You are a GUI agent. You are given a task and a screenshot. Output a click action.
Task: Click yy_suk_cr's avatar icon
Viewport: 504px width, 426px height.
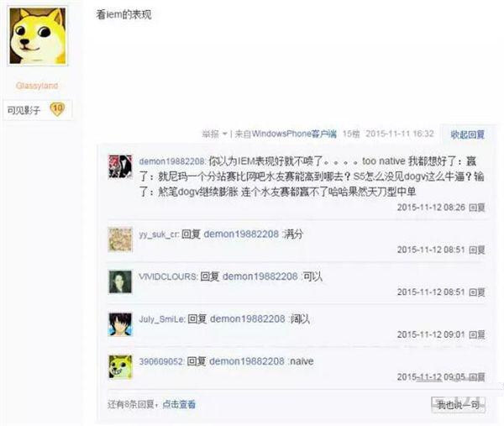tap(120, 239)
